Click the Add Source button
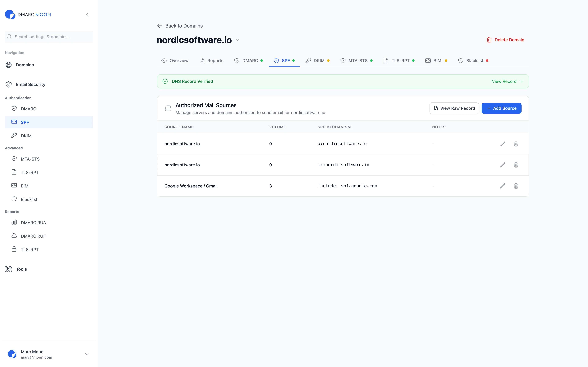This screenshot has height=367, width=588. 501,108
